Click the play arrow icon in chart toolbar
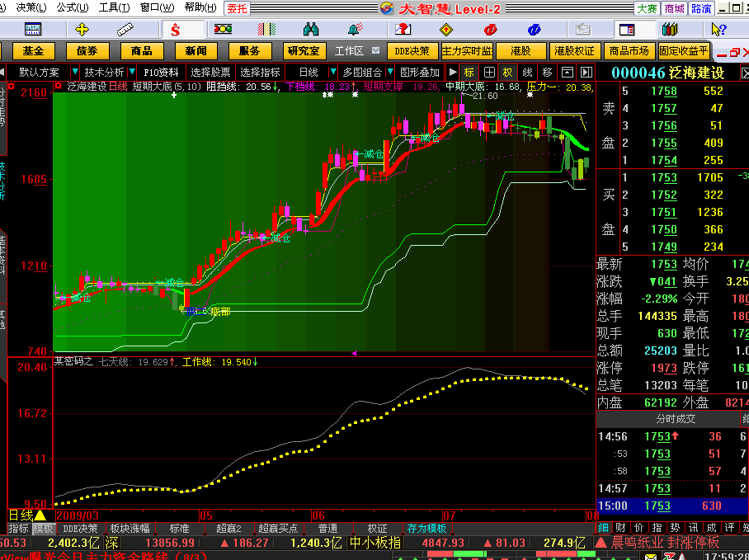This screenshot has width=749, height=560. tap(453, 73)
